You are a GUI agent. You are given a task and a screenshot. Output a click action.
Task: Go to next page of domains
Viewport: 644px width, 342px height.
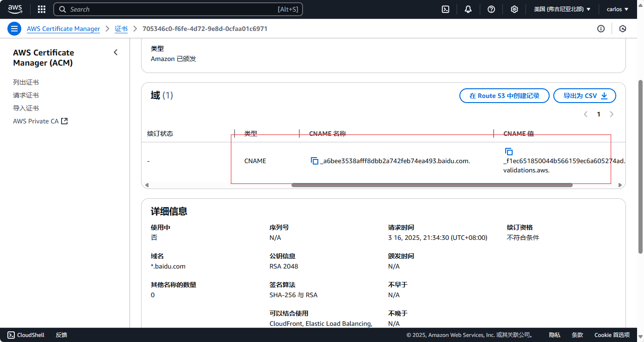point(612,114)
